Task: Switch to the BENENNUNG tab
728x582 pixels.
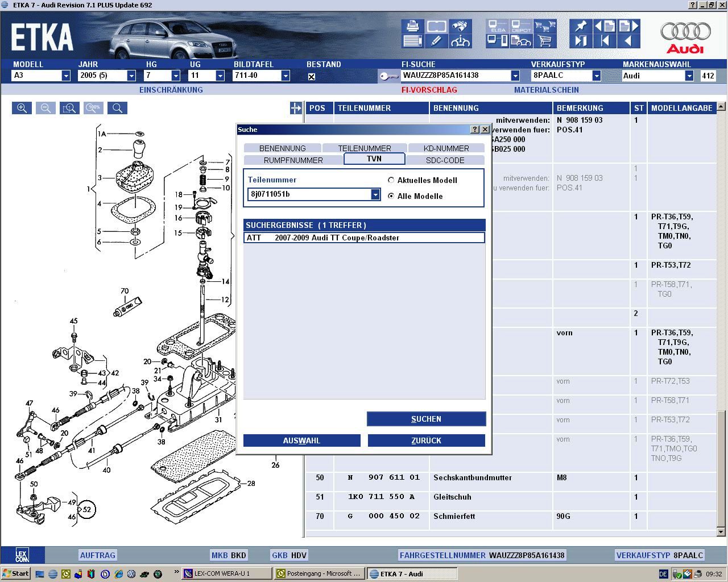Action: tap(282, 148)
